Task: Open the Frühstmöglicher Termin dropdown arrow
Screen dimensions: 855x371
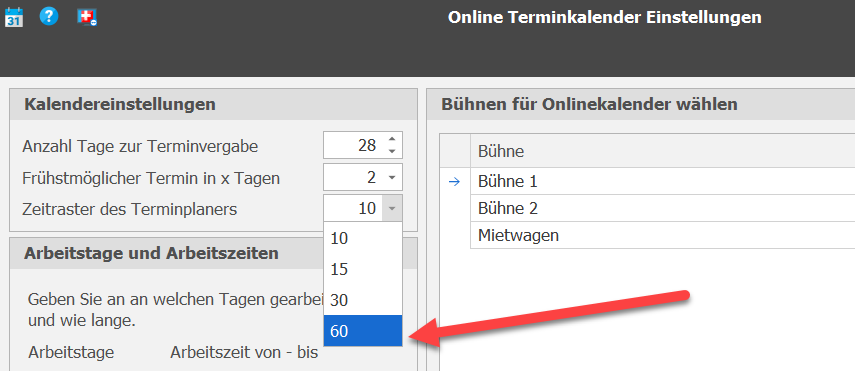Action: 392,177
